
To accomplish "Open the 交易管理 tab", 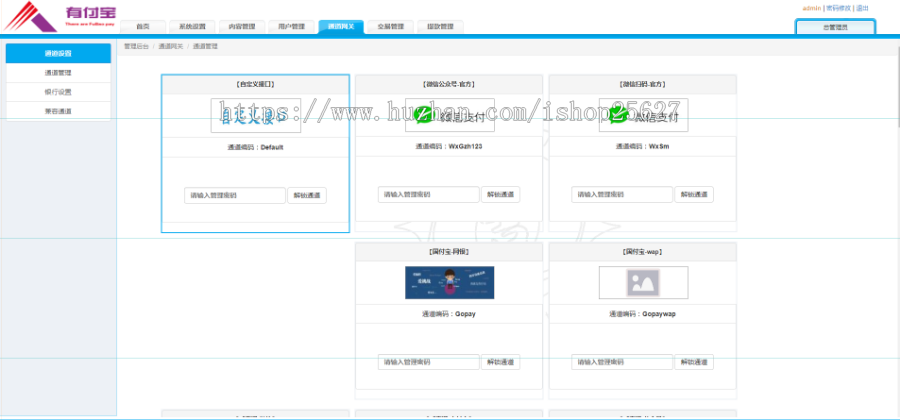I will 391,27.
